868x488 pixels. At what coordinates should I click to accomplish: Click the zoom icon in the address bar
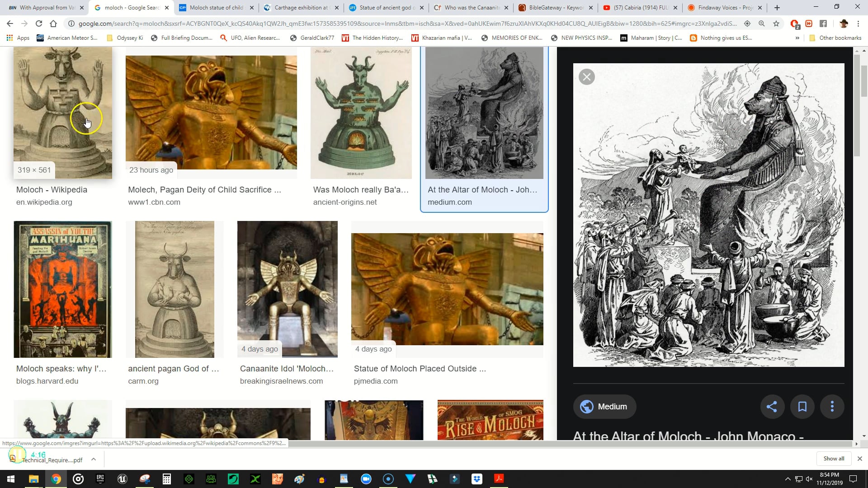tap(762, 23)
